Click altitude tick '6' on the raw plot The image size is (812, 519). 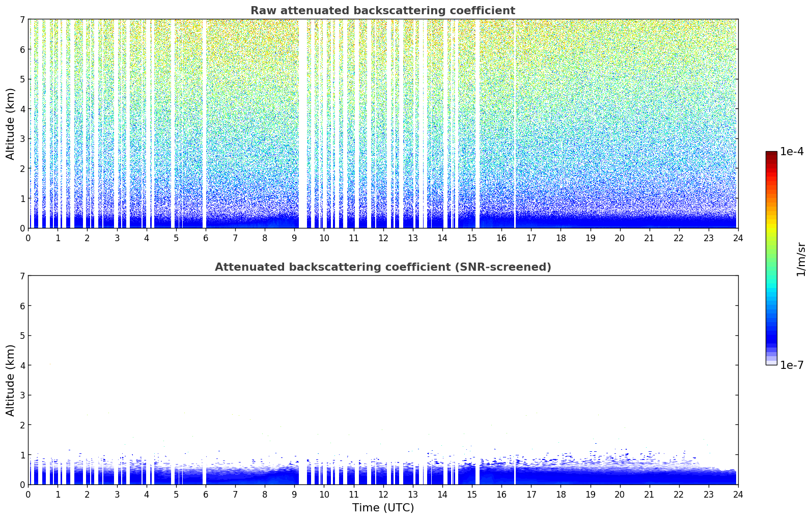coord(22,49)
